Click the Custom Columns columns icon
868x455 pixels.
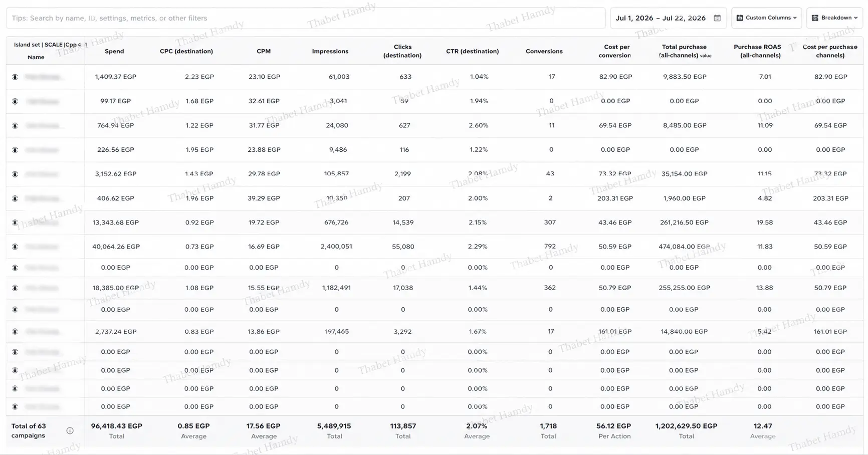740,18
